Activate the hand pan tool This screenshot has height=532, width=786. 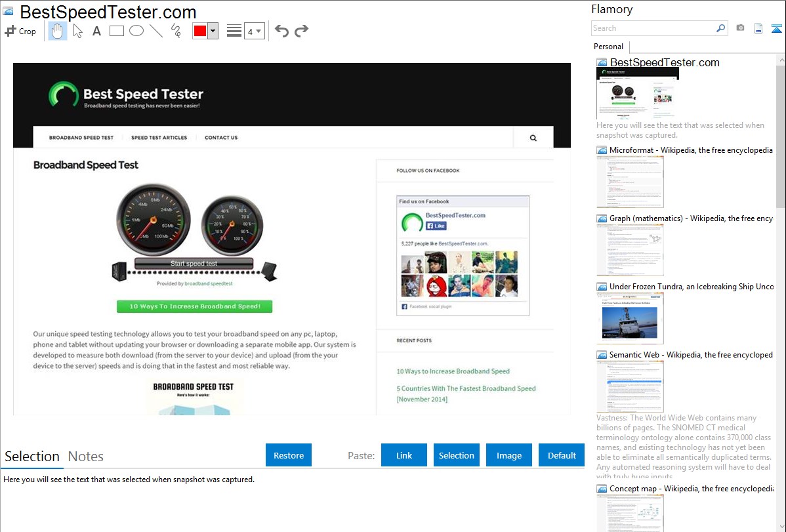57,31
